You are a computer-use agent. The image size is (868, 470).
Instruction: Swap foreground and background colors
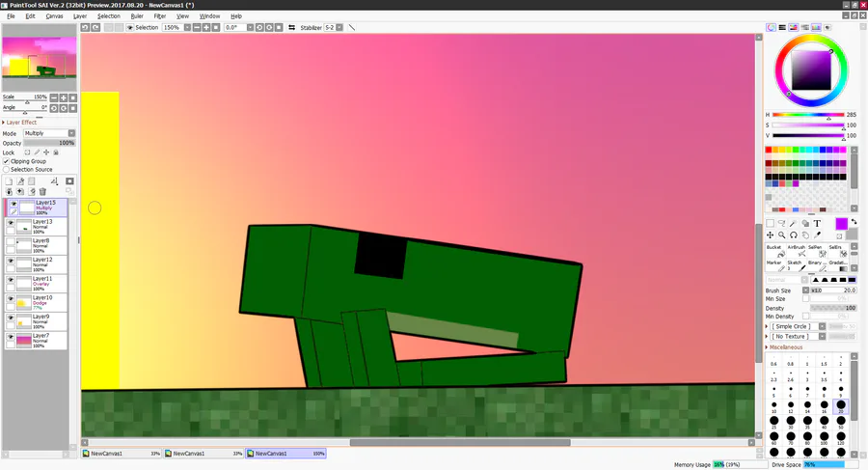(x=854, y=222)
